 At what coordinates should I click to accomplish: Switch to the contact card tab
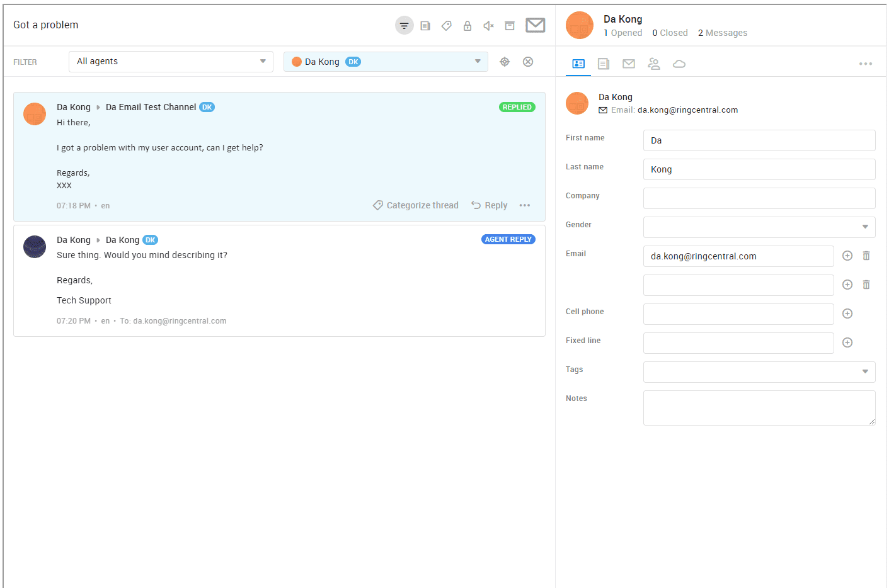[x=578, y=64]
